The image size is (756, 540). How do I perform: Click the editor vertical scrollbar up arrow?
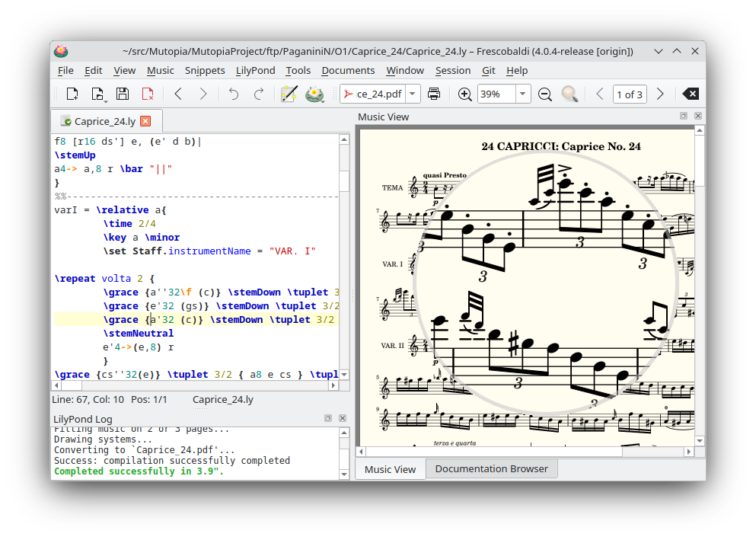(x=344, y=140)
